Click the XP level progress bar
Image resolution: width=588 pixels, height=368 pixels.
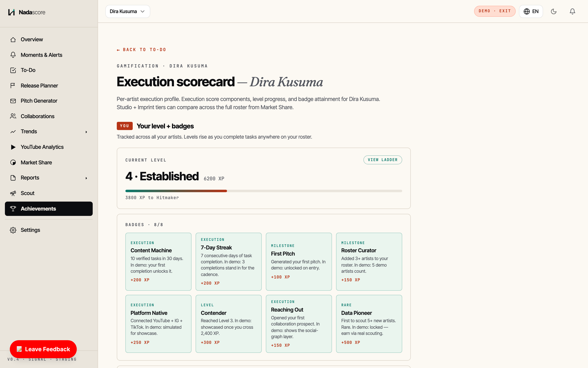264,191
